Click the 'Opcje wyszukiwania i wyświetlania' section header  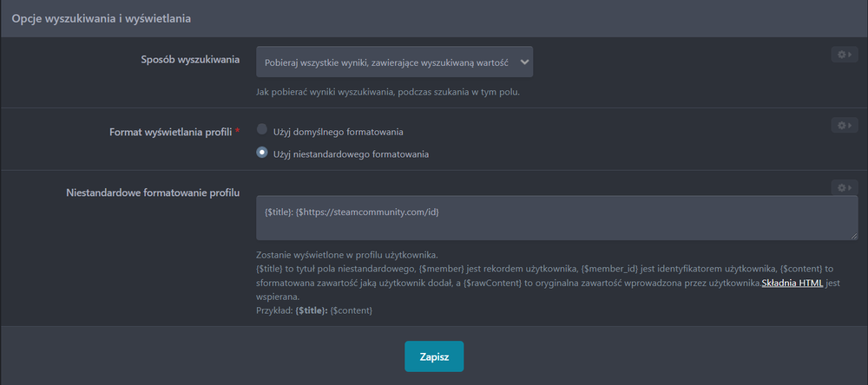click(x=102, y=17)
